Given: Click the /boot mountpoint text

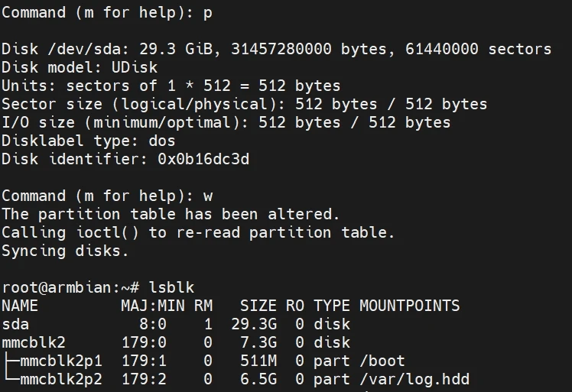Looking at the screenshot, I should [x=382, y=361].
